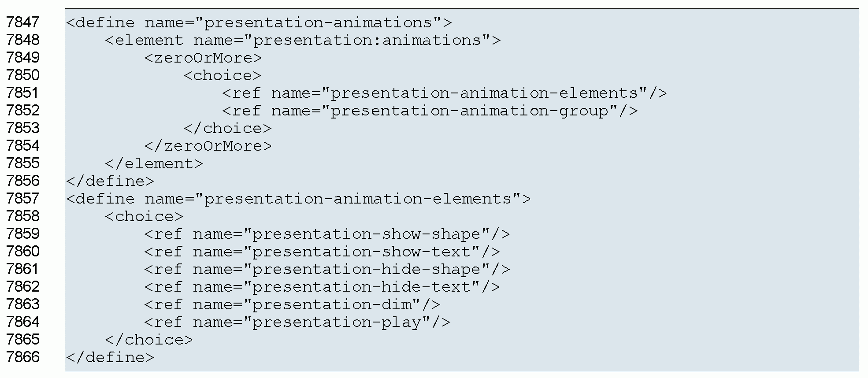The width and height of the screenshot is (868, 378).
Task: Click line number 7850
Action: [x=23, y=75]
